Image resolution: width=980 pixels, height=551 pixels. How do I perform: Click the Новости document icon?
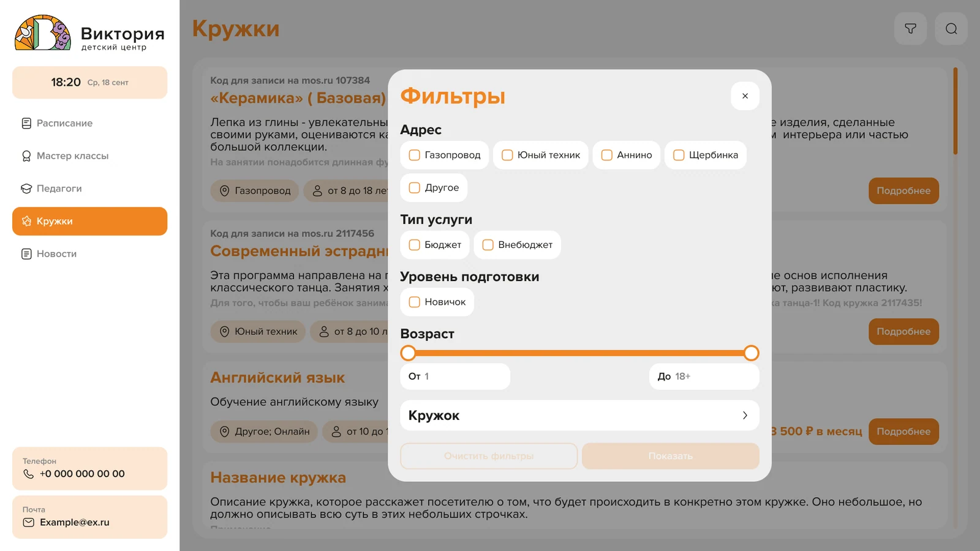[x=26, y=254]
